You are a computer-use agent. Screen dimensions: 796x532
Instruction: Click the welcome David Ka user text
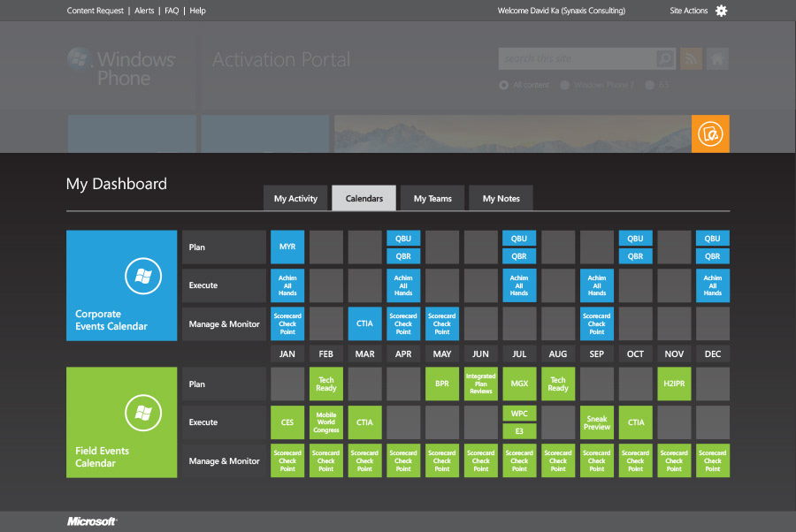[x=562, y=11]
